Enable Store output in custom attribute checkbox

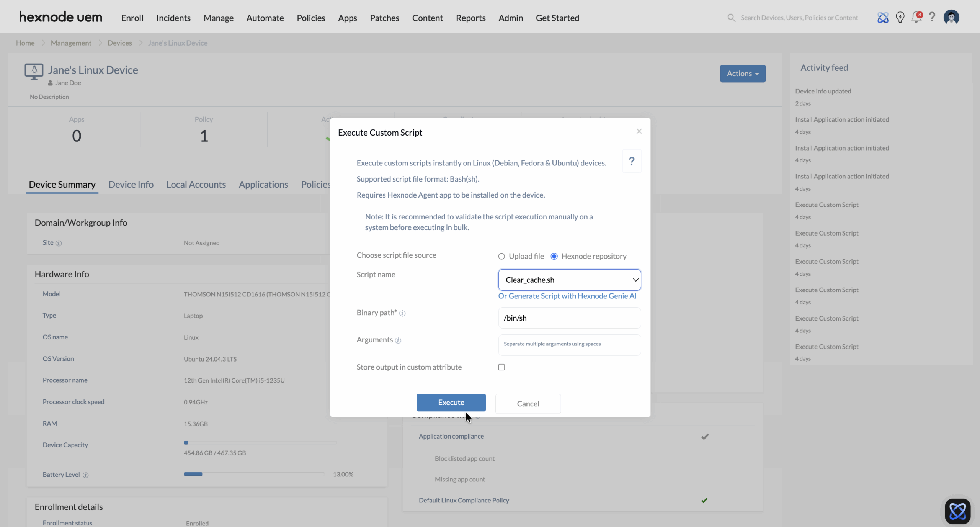pos(501,367)
